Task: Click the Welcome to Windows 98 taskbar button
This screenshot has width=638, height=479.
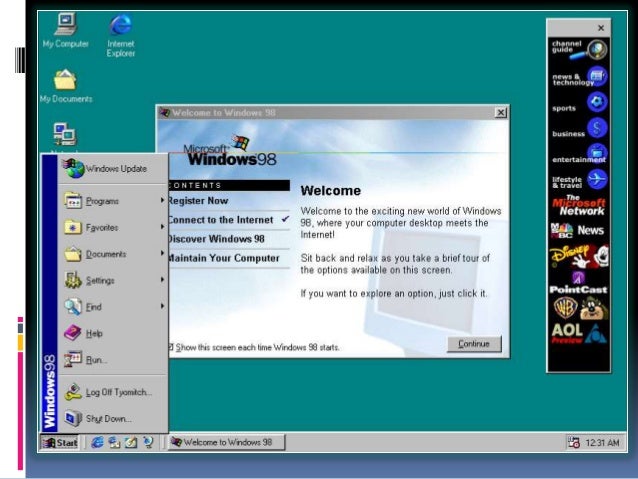Action: tap(226, 442)
